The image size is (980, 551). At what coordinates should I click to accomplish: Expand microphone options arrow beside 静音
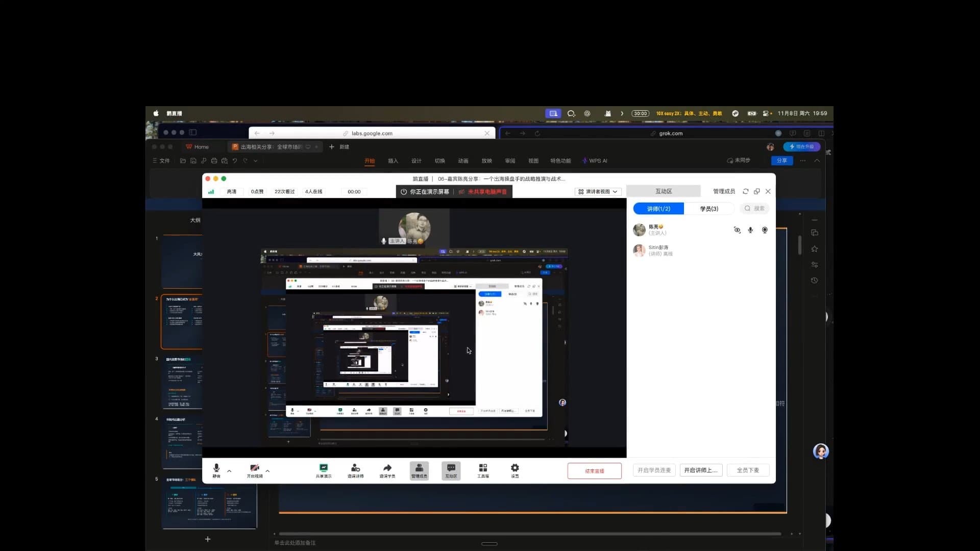click(229, 471)
